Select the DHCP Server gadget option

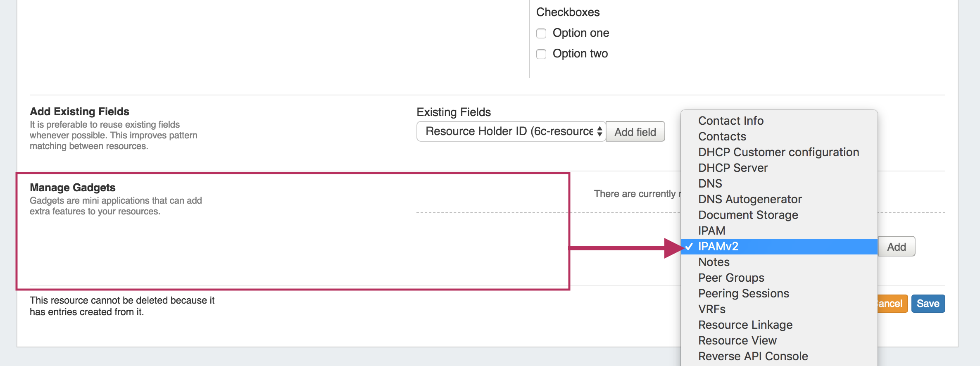tap(733, 168)
